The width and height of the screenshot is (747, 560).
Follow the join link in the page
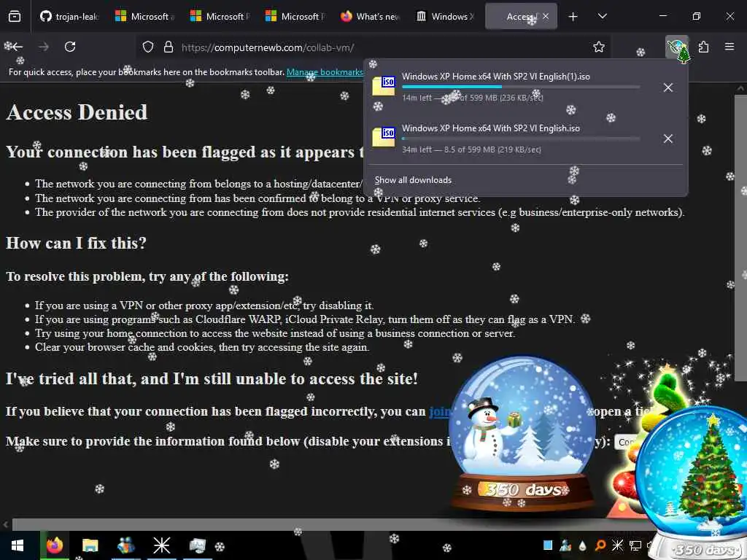tap(439, 411)
